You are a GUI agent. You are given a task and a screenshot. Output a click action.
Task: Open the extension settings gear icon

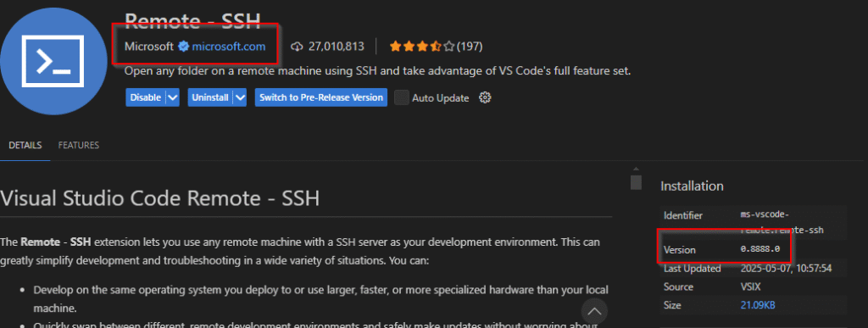tap(485, 98)
